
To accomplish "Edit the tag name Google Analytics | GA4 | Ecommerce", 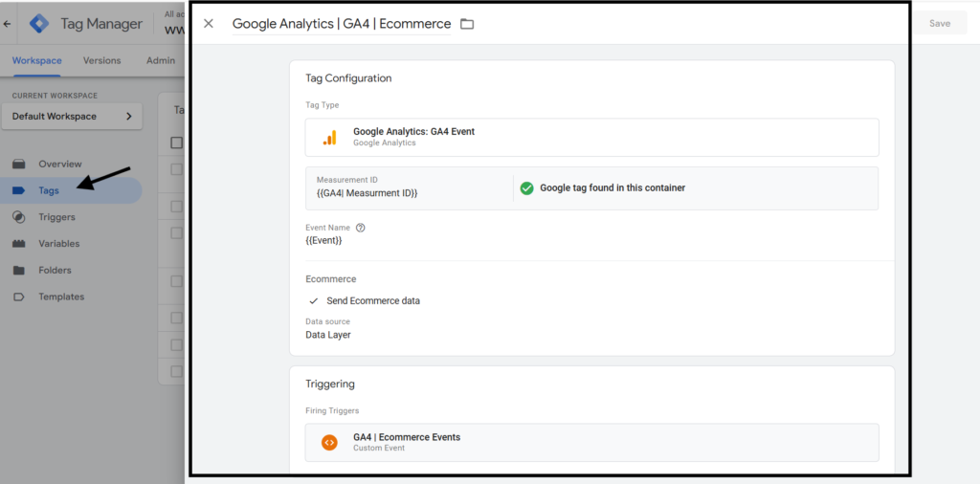I will click(342, 24).
